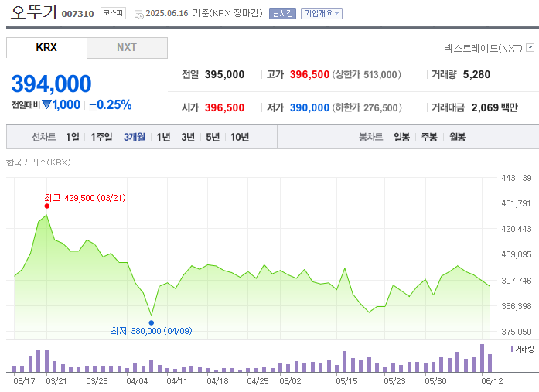
Task: Click the blue 최저 low-point marker dot
Action: [152, 322]
